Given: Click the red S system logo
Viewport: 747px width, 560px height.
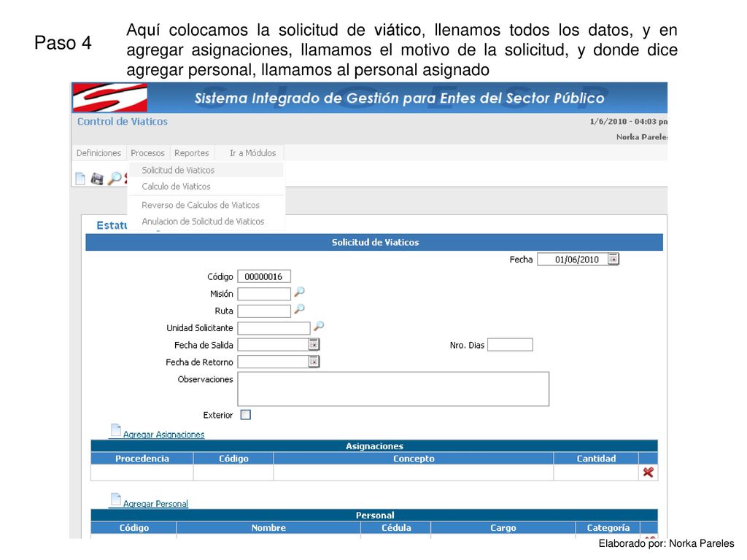Looking at the screenshot, I should point(109,98).
